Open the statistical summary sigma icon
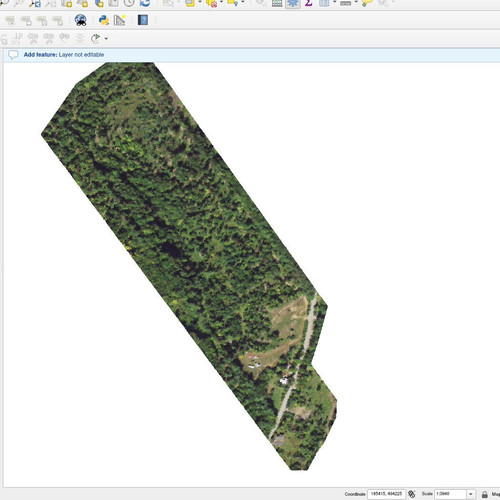This screenshot has height=500, width=500. click(x=309, y=3)
